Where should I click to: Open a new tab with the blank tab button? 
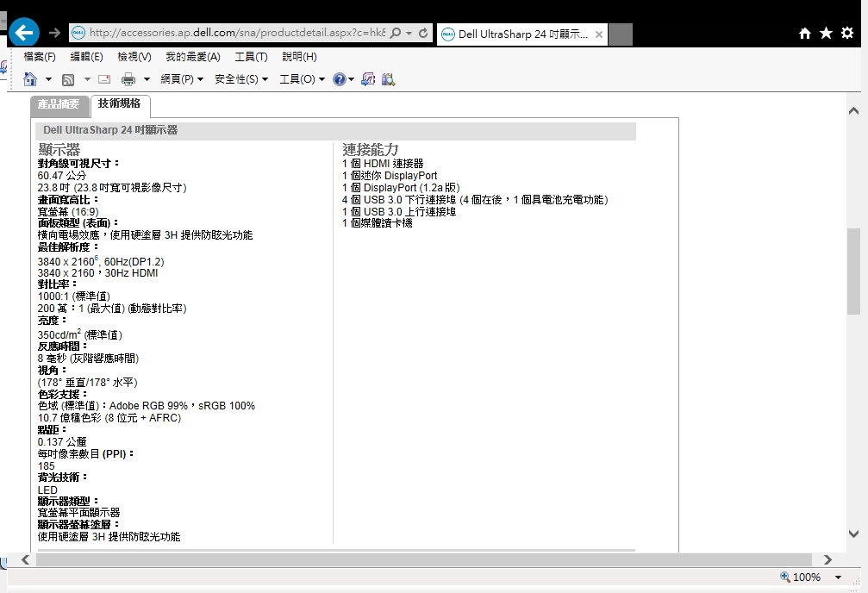621,34
